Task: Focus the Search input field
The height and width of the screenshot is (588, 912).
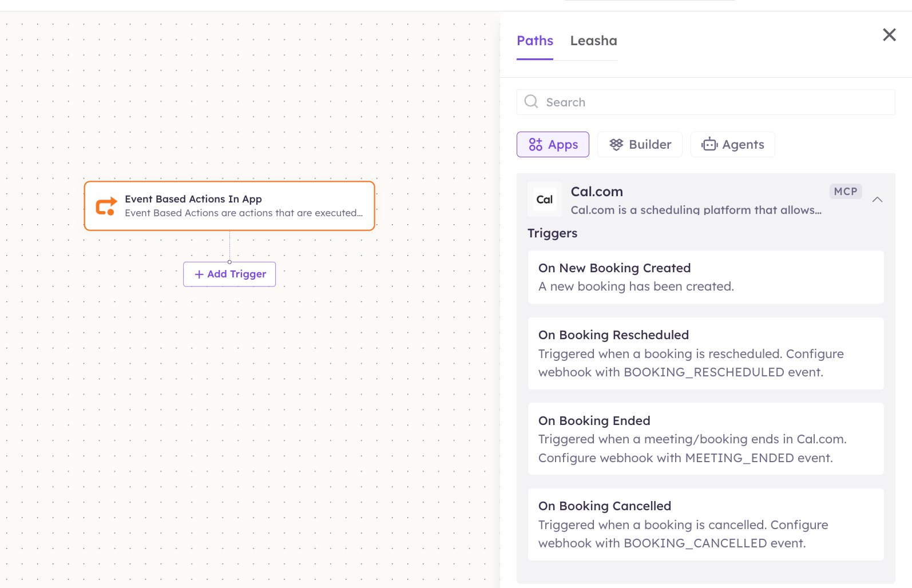Action: click(705, 102)
